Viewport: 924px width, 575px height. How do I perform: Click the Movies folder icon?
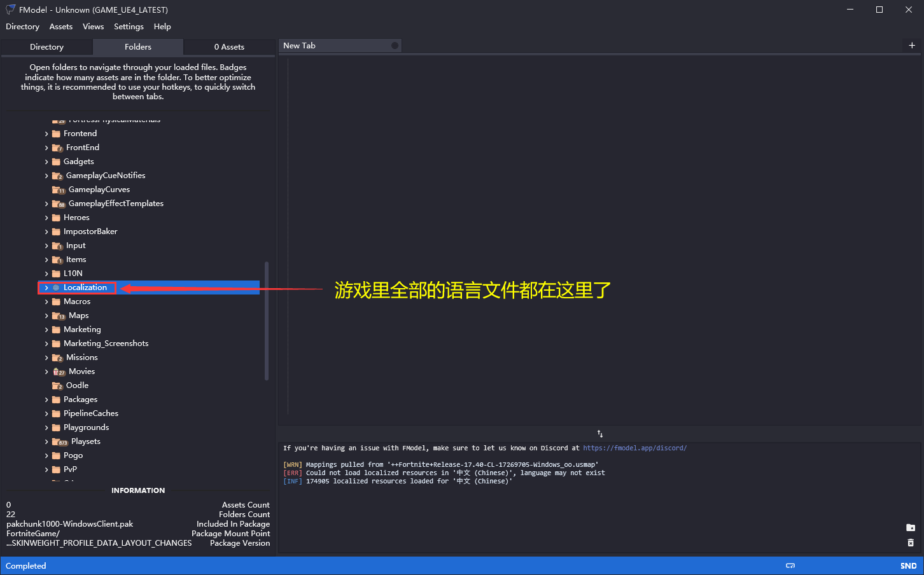tap(59, 371)
